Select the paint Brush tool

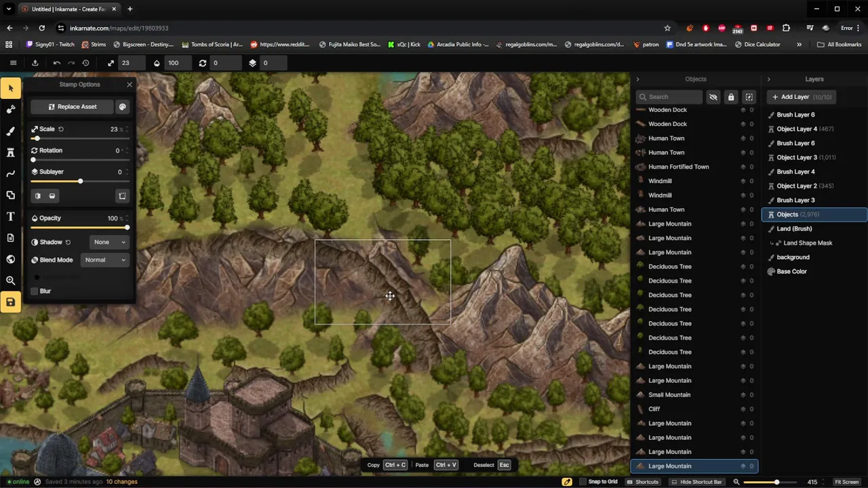coord(10,131)
